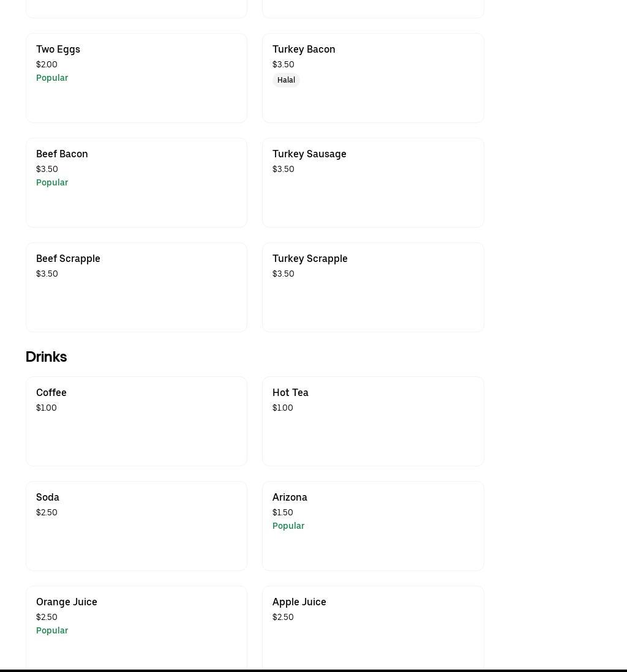Choose Coffee from Drinks
This screenshot has height=672, width=627.
[137, 421]
